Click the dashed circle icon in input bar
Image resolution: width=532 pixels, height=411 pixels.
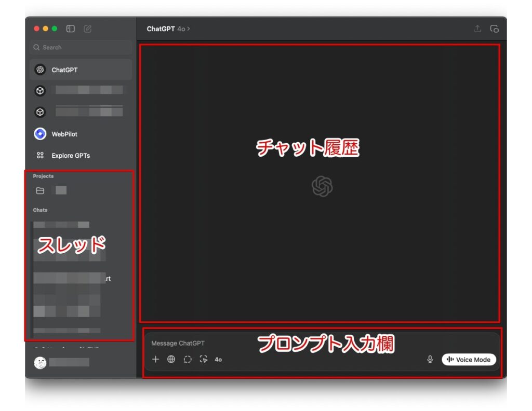(x=187, y=359)
